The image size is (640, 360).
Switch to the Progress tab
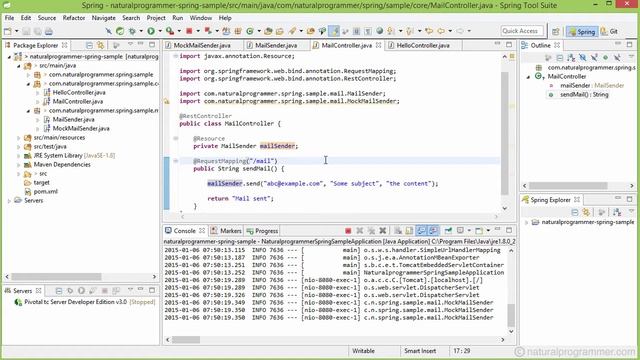click(x=262, y=231)
